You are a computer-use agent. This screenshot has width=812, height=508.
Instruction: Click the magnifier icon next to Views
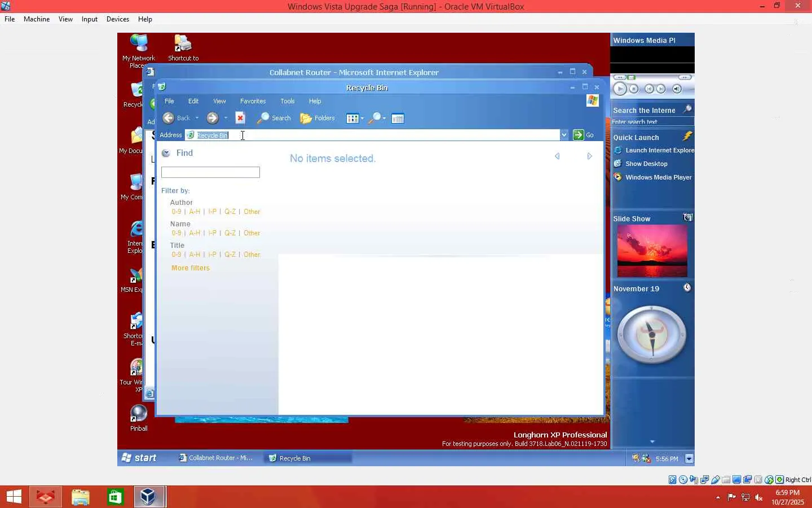pos(374,118)
